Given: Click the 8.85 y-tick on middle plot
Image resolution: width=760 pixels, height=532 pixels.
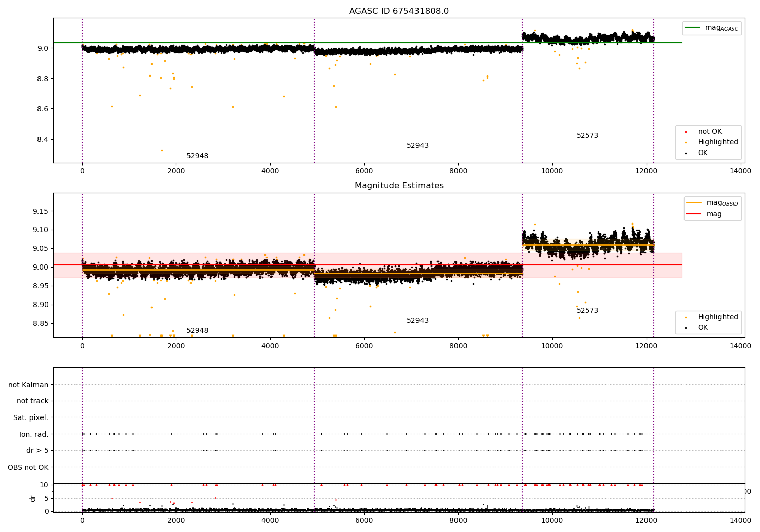Looking at the screenshot, I should [41, 323].
